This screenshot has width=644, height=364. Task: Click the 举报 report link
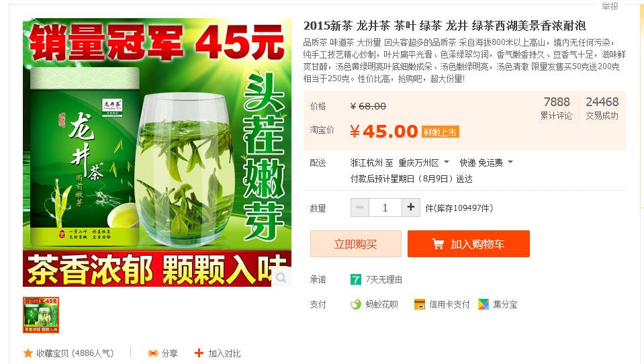click(610, 6)
